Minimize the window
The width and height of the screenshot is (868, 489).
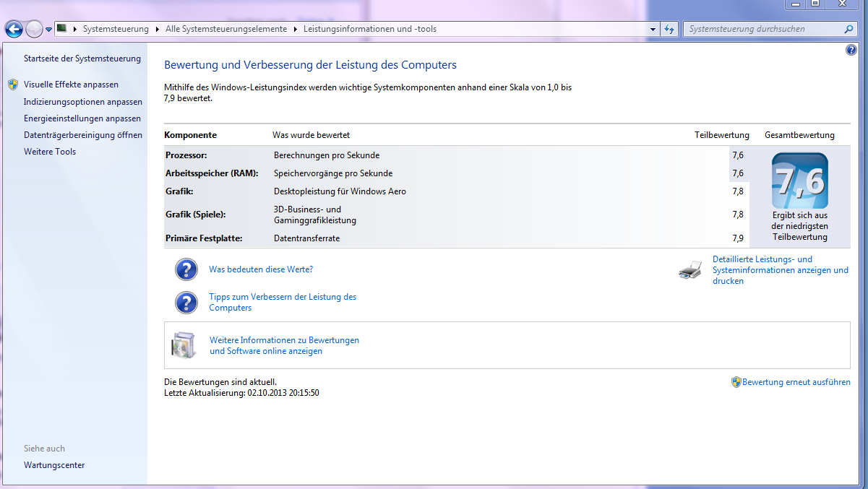[796, 4]
